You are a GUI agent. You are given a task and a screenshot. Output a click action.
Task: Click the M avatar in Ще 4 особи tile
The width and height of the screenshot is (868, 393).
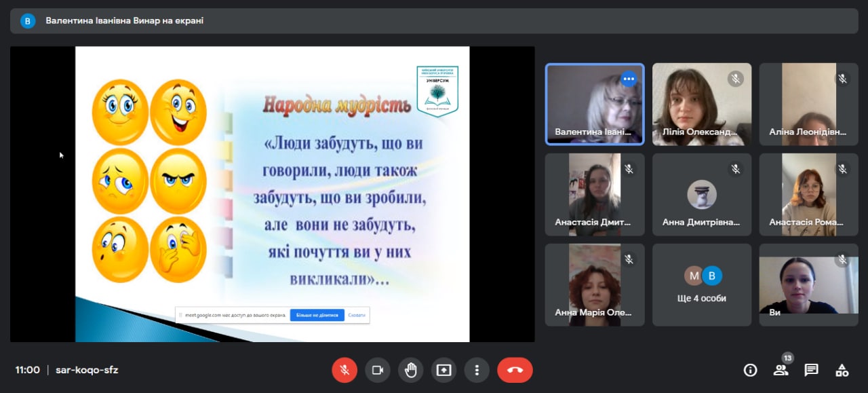point(694,276)
